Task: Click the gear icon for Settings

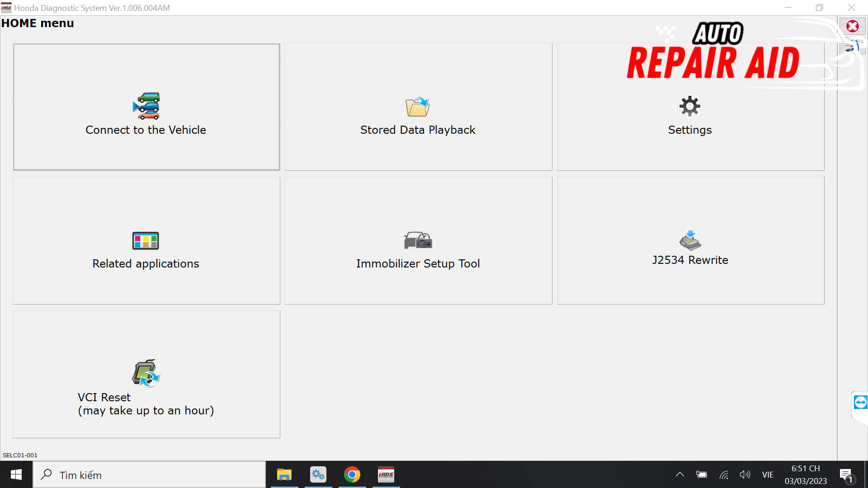Action: click(x=690, y=106)
